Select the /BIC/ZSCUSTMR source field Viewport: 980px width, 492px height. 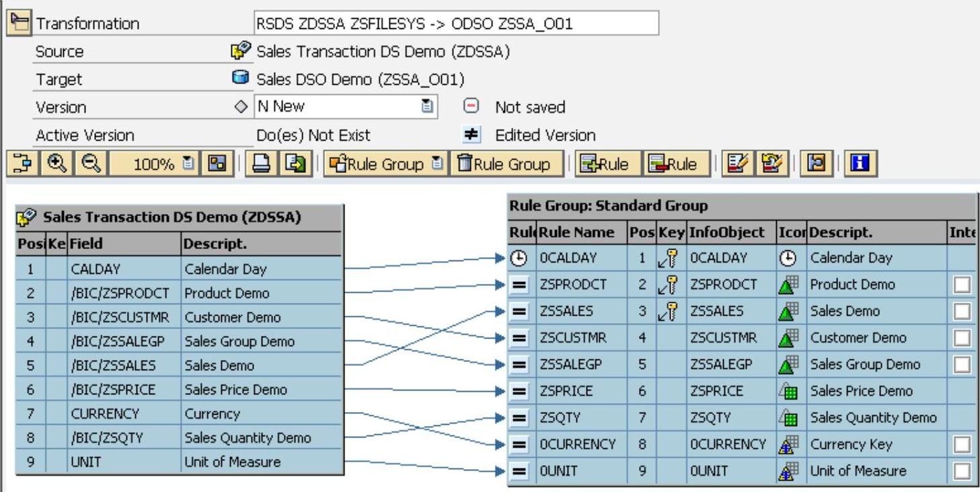124,317
